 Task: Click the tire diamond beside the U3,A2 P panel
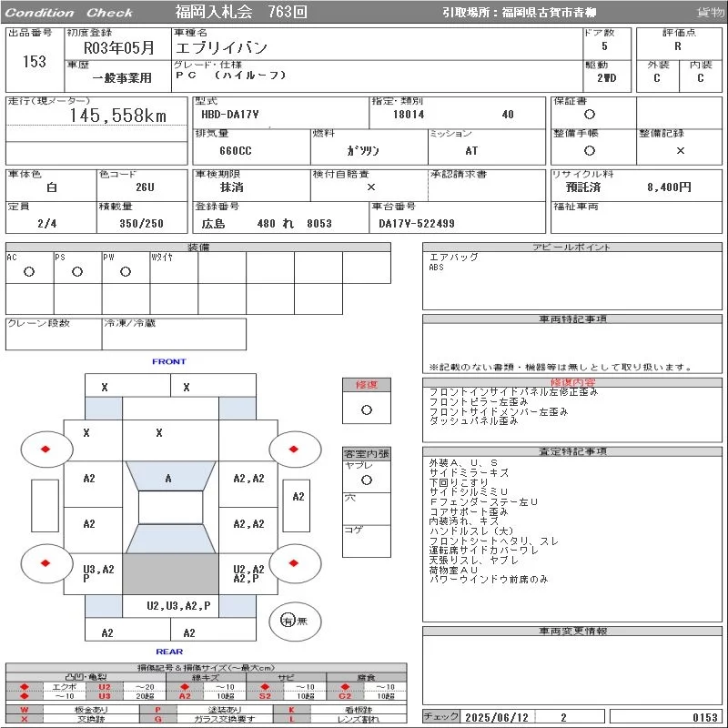45,563
